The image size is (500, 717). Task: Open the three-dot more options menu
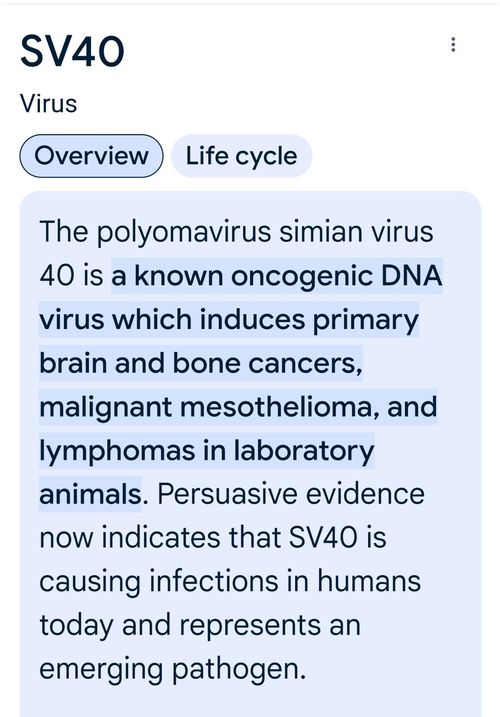[453, 44]
